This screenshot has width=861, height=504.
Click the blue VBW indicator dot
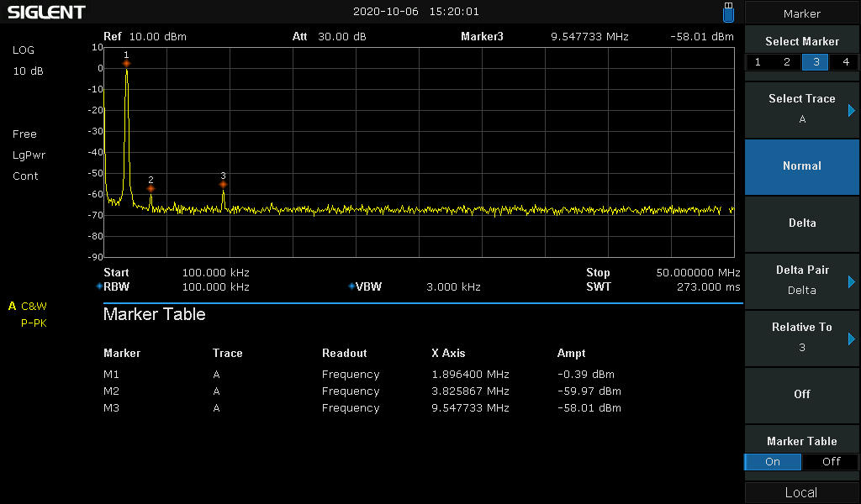click(x=351, y=286)
